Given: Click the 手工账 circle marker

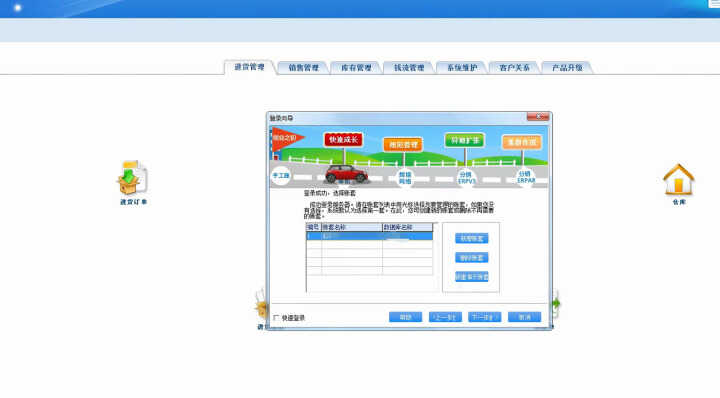Looking at the screenshot, I should click(281, 176).
